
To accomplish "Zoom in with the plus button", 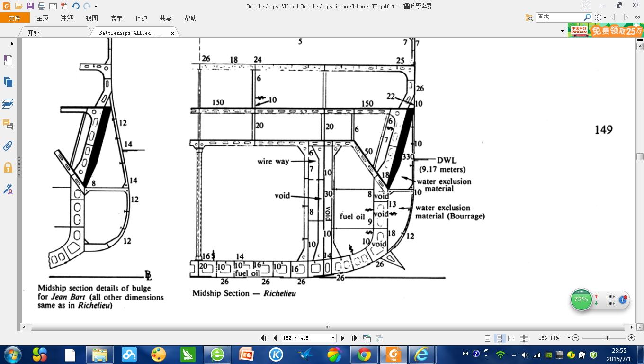I will 631,338.
